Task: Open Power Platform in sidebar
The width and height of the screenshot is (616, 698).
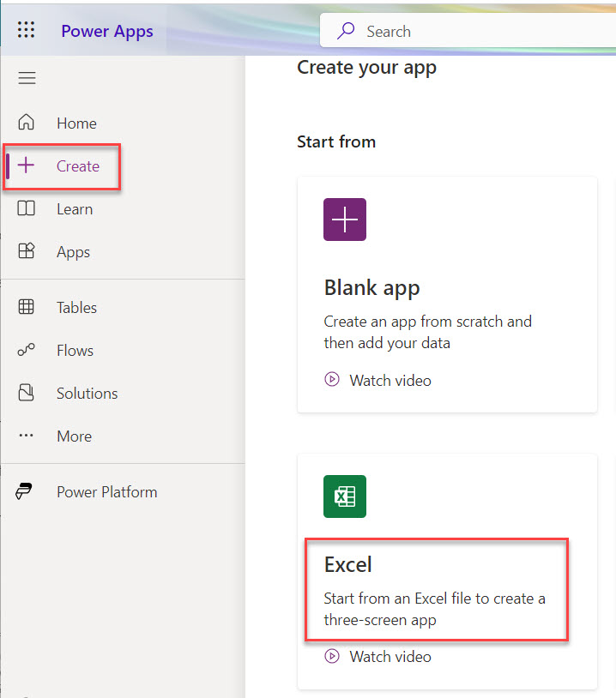Action: 107,492
